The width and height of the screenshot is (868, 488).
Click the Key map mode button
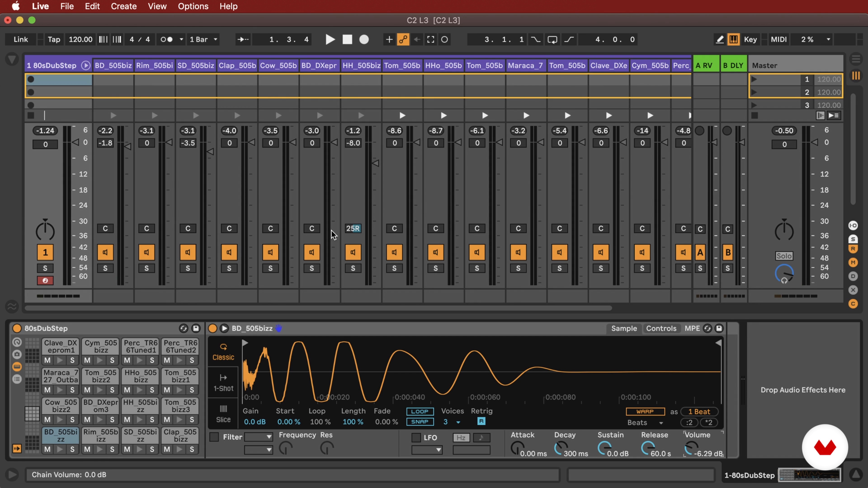click(750, 39)
